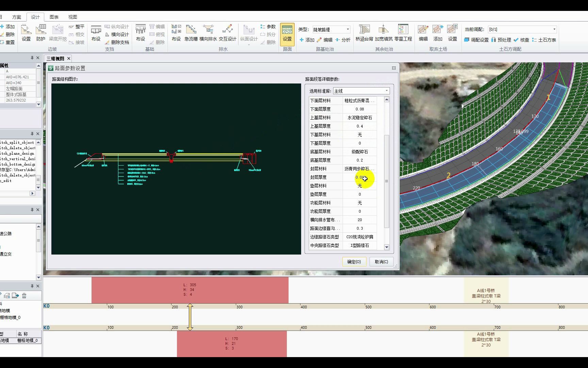The image size is (588, 368).
Task: Select the 三维视图 view tab
Action: click(x=55, y=58)
